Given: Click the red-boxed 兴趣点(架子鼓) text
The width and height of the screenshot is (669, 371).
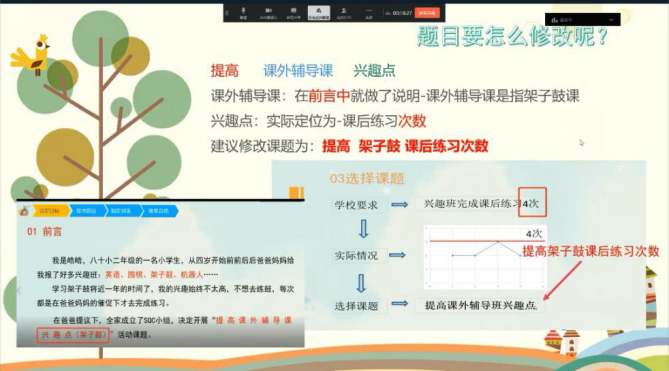Looking at the screenshot, I should pos(73,335).
